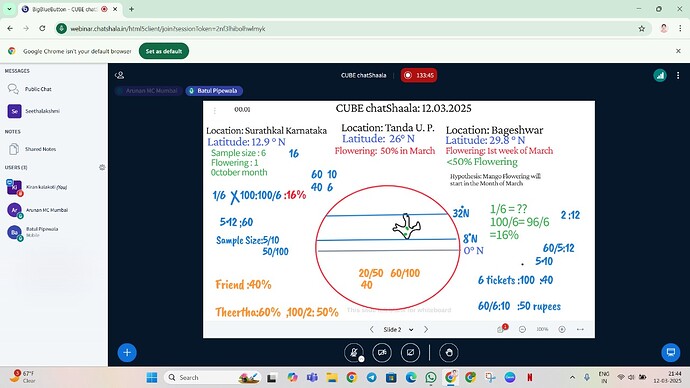Raise hand using the hand icon
The image size is (690, 388).
(x=449, y=352)
